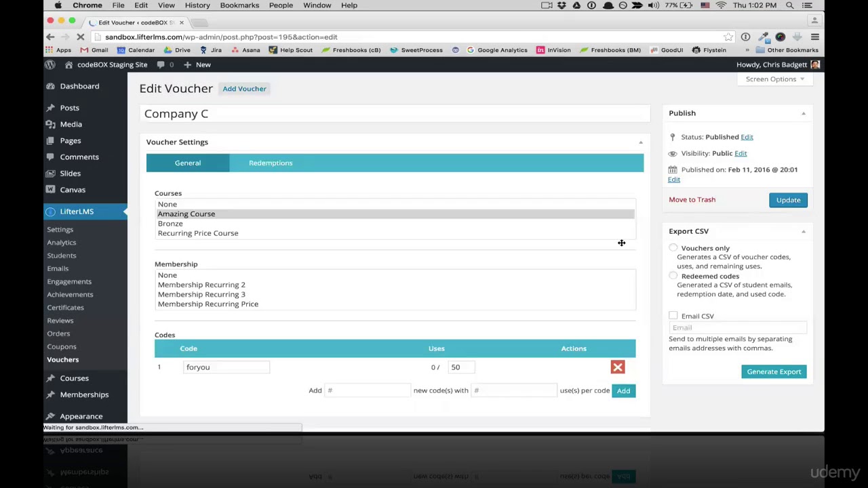Enable the Email CSV checkbox

tap(673, 316)
